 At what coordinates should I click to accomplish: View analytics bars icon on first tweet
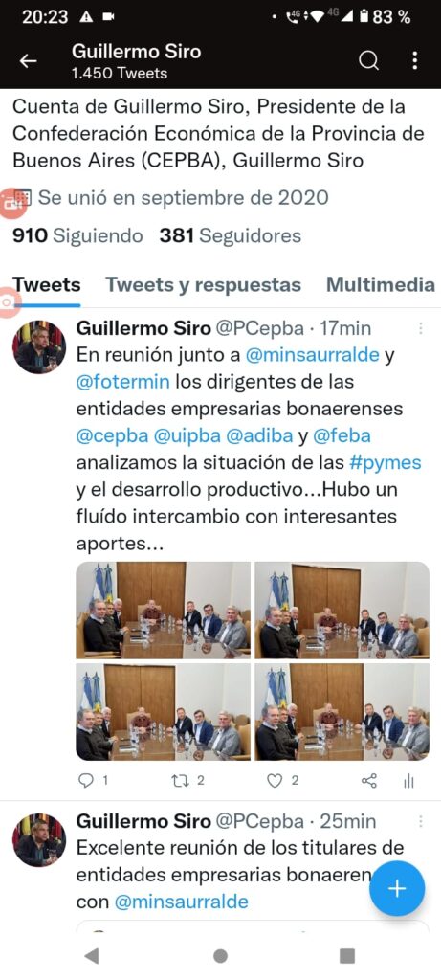(x=409, y=780)
